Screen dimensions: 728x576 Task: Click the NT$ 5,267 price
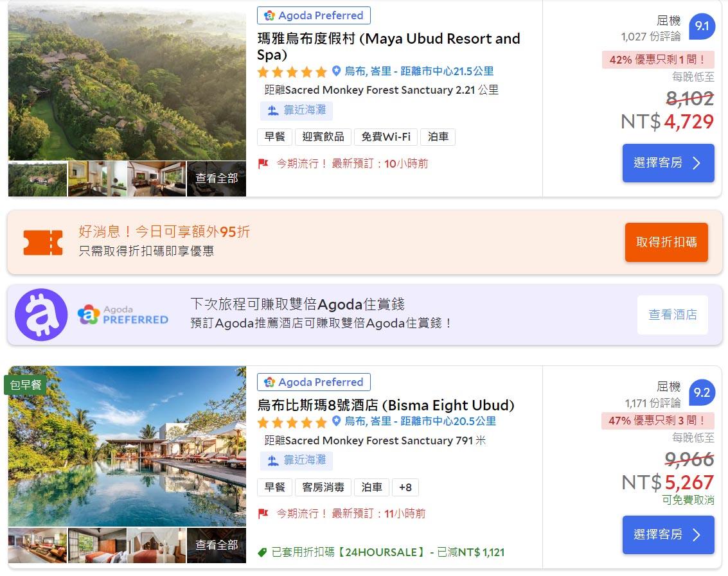click(x=667, y=483)
